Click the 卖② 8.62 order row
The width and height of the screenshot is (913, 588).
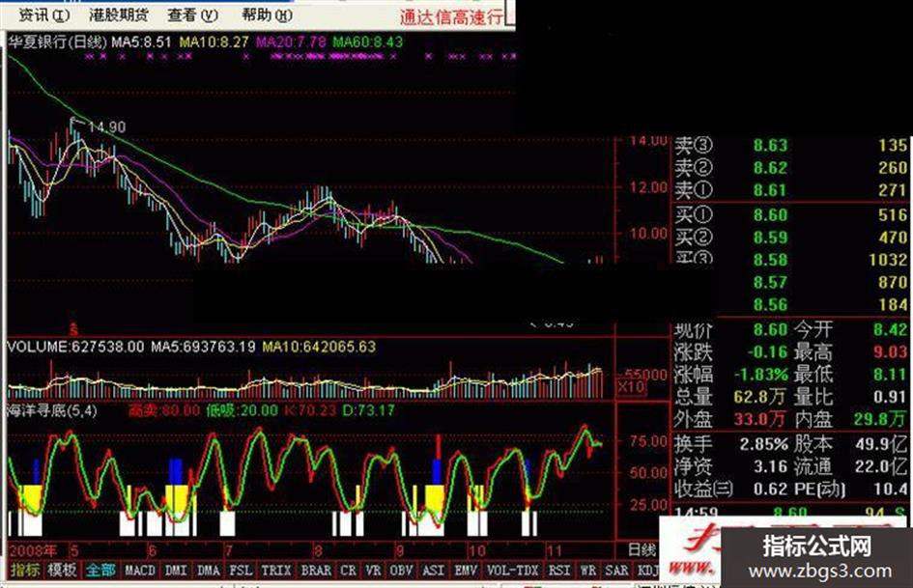coord(790,168)
